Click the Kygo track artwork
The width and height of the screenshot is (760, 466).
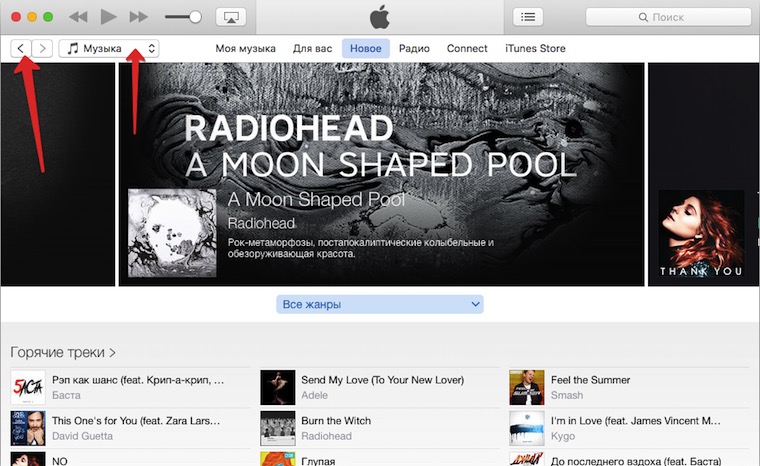[x=527, y=428]
